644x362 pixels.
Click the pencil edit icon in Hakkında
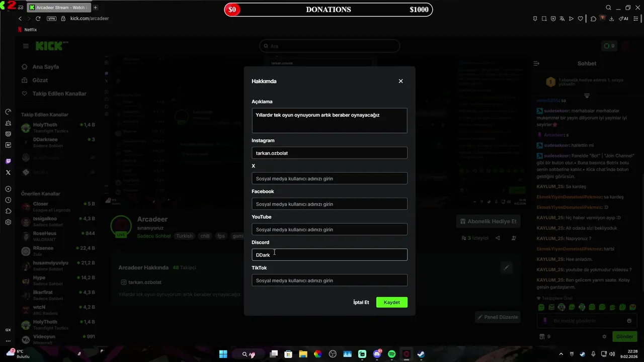pos(507,267)
